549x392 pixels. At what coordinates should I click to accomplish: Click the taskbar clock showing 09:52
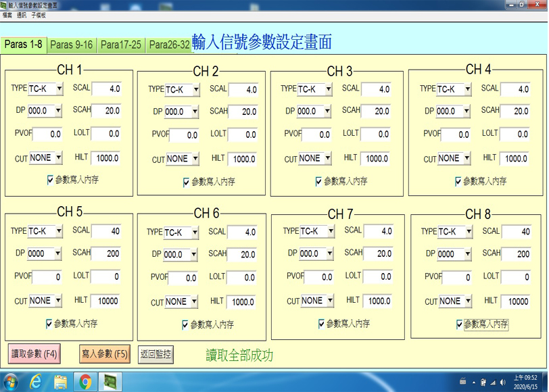(525, 383)
